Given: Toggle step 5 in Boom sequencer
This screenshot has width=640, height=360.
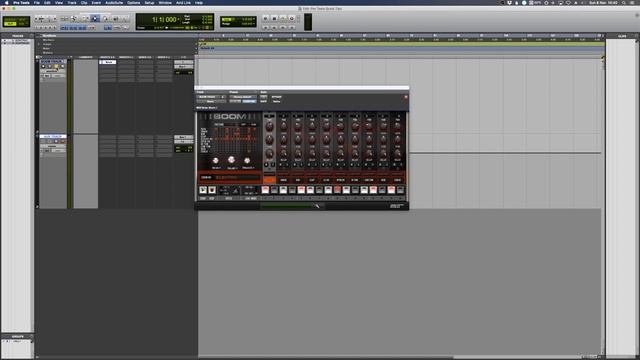Looking at the screenshot, I should point(301,190).
